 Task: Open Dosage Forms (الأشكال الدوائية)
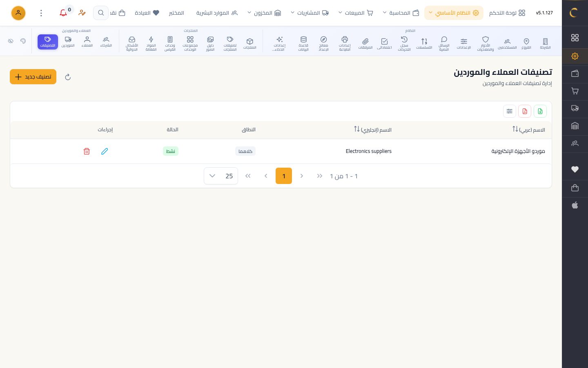[x=132, y=43]
